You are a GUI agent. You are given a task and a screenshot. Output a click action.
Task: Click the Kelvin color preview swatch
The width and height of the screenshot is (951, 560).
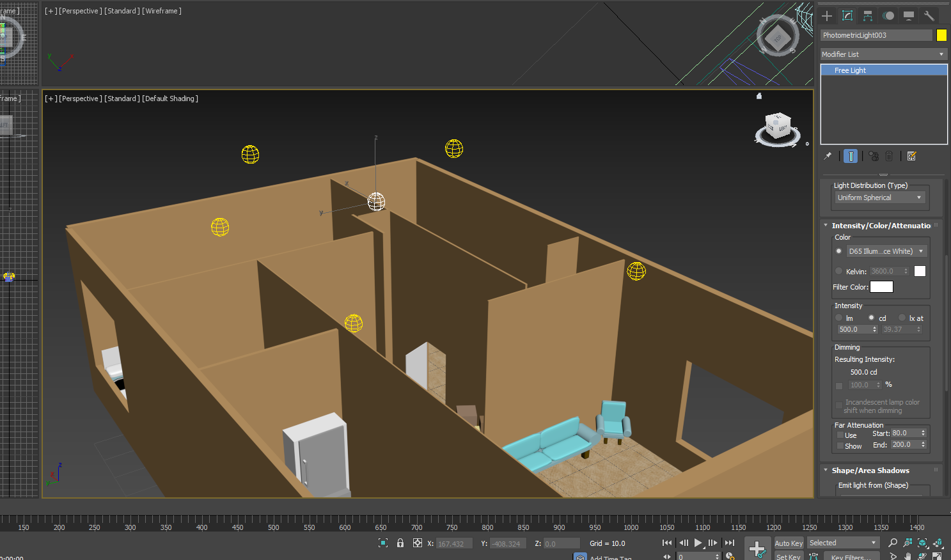(920, 271)
